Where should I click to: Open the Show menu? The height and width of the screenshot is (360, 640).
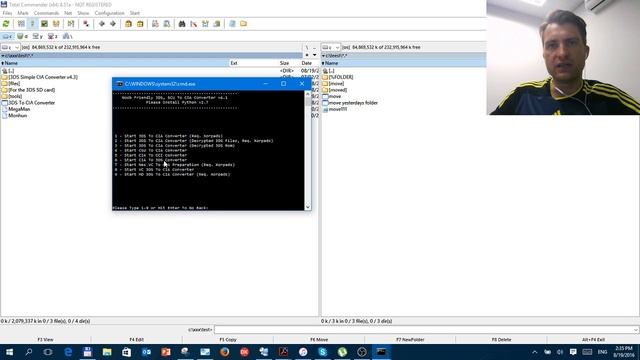[x=83, y=13]
